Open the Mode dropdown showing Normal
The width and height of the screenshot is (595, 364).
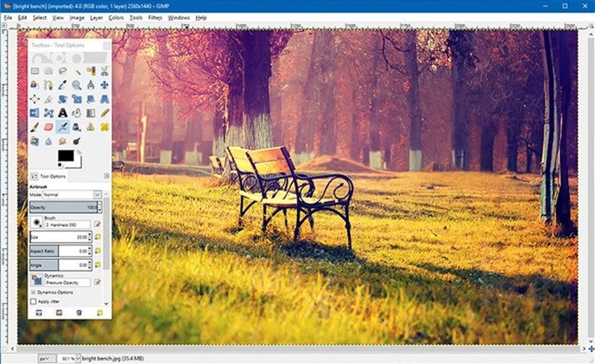click(x=73, y=194)
